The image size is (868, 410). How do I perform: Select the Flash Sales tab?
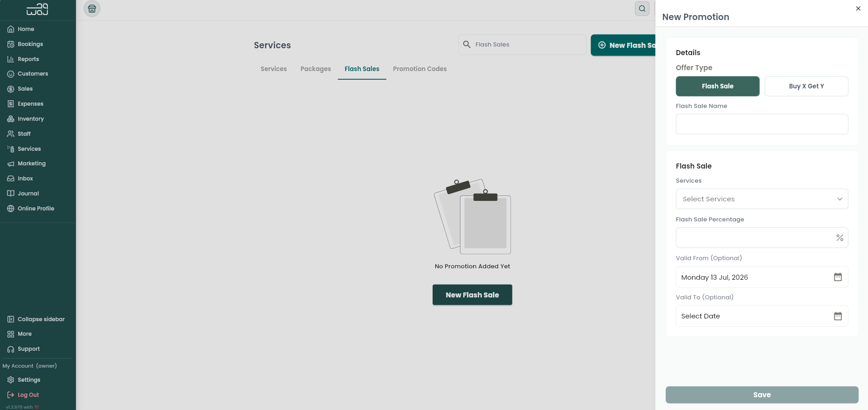(362, 69)
